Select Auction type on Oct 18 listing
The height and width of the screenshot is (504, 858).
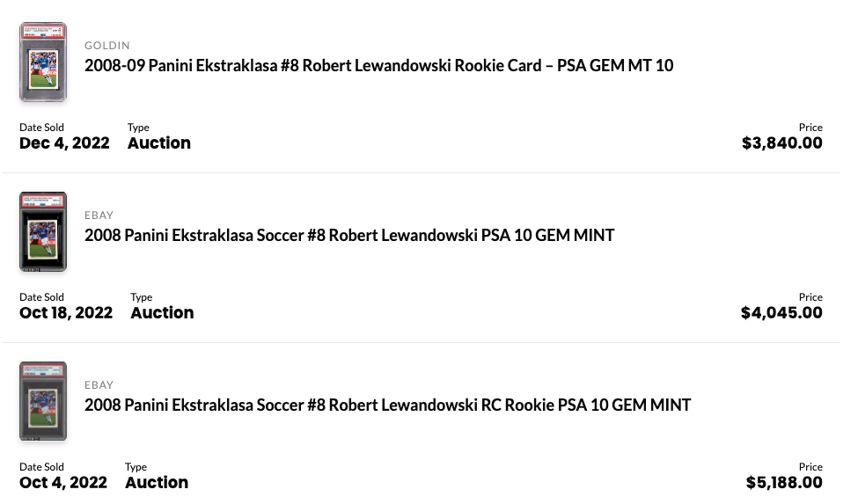tap(162, 312)
